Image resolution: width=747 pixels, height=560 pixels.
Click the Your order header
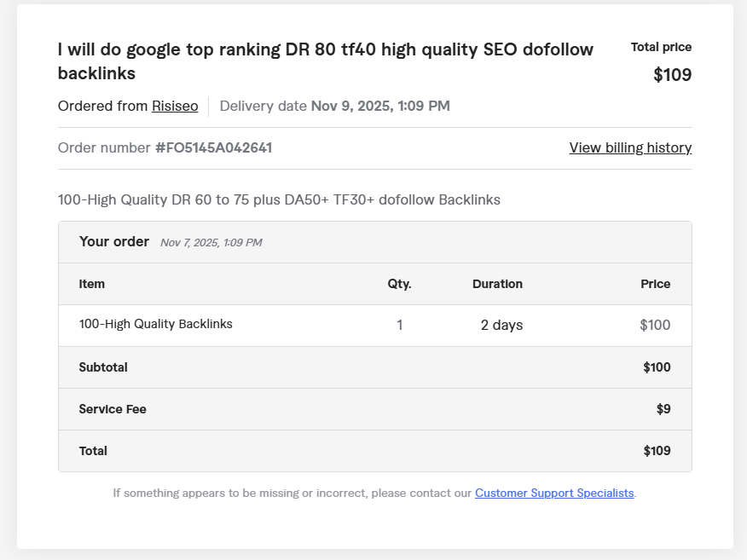[114, 242]
